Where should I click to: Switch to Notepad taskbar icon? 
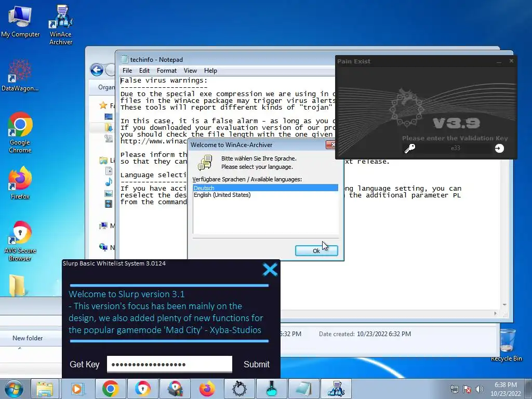[303, 389]
